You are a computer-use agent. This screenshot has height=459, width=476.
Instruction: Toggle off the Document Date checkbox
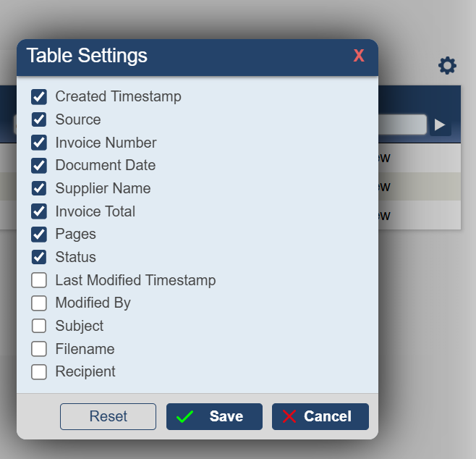(x=39, y=165)
